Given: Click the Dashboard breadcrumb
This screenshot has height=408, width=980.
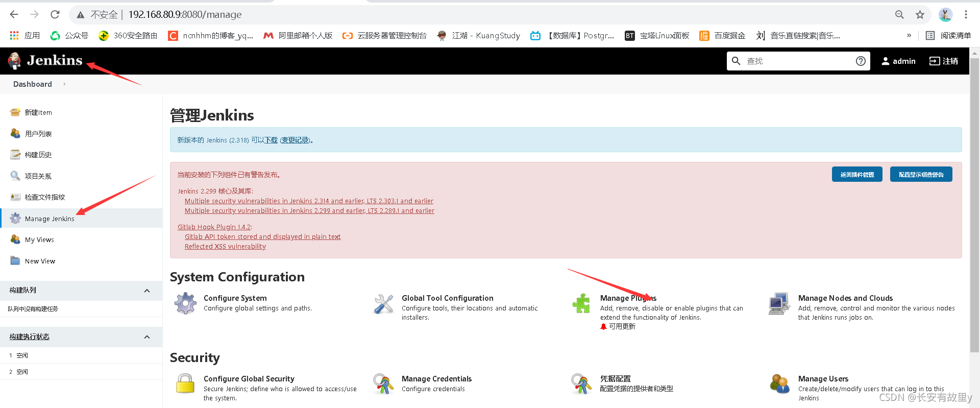Looking at the screenshot, I should pos(32,84).
